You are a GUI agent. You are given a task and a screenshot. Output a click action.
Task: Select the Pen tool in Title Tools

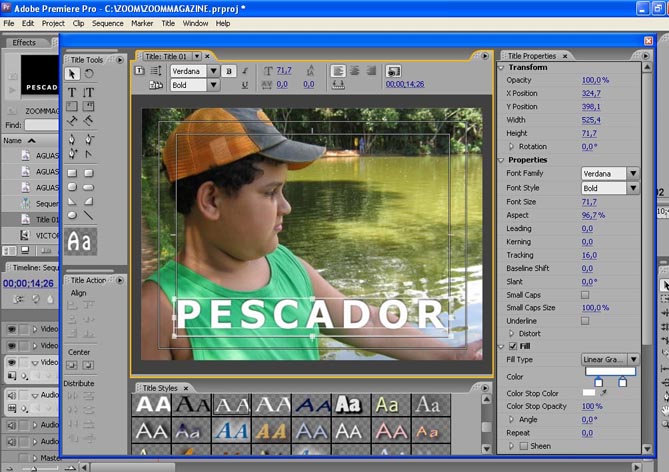[x=72, y=138]
